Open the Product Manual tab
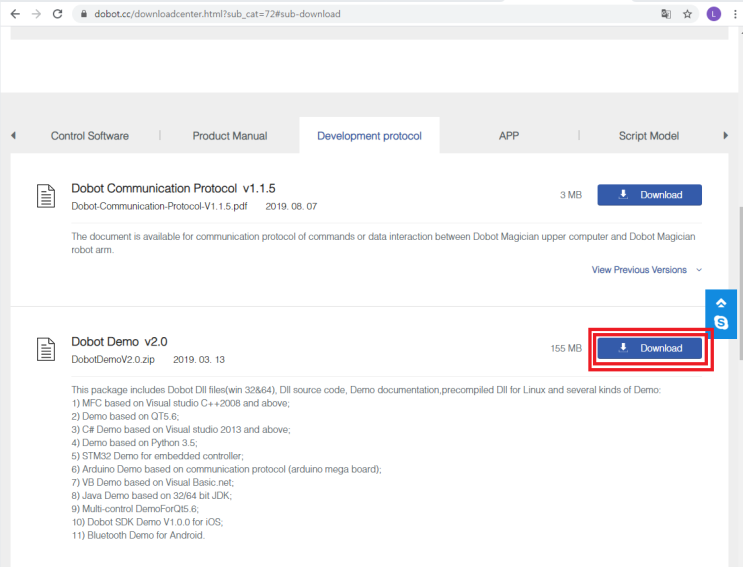Viewport: 743px width, 567px height. [230, 136]
